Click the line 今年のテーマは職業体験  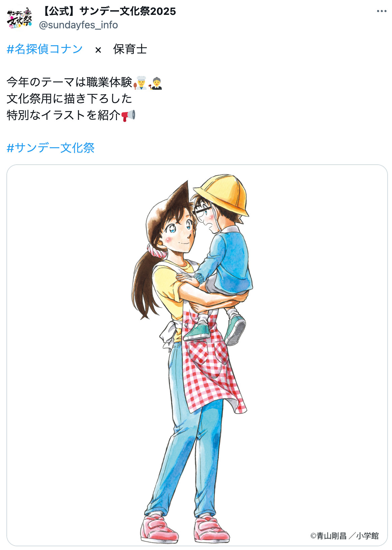[69, 82]
